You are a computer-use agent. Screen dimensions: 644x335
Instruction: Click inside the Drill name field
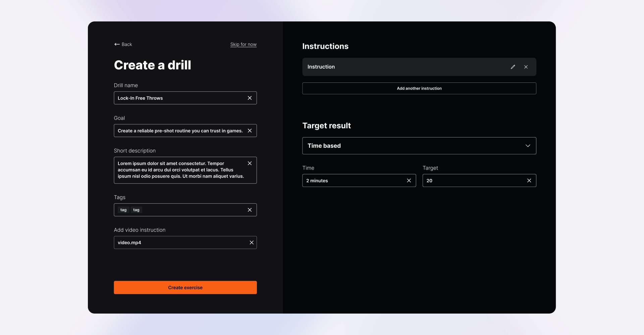(x=174, y=98)
